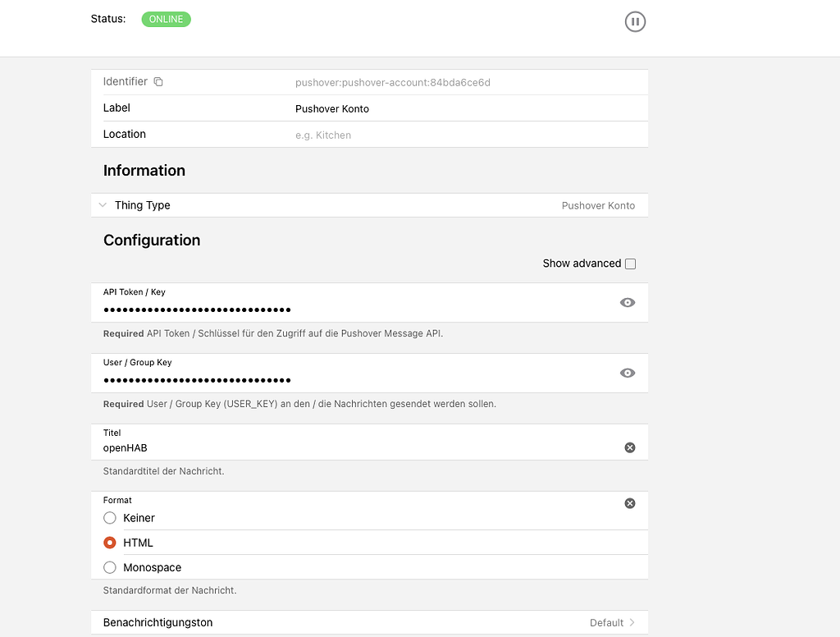Enable the Show advanced checkbox
Screen dimensions: 840x637
pyautogui.click(x=630, y=264)
